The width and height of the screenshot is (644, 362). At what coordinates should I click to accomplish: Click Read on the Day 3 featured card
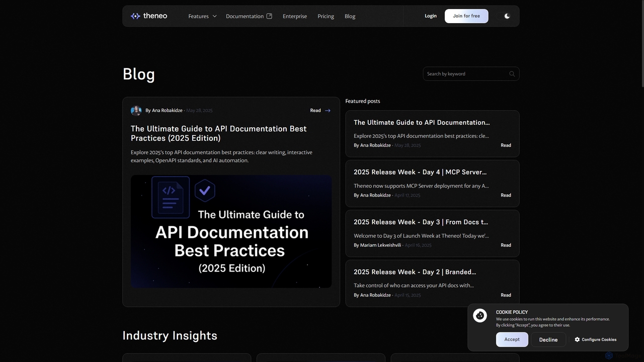(506, 245)
